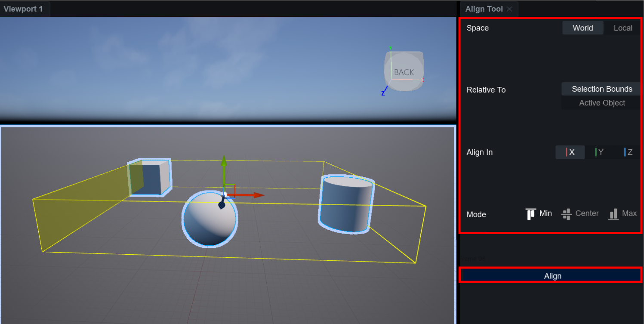
Task: Set Relative To Active Object
Action: point(601,103)
